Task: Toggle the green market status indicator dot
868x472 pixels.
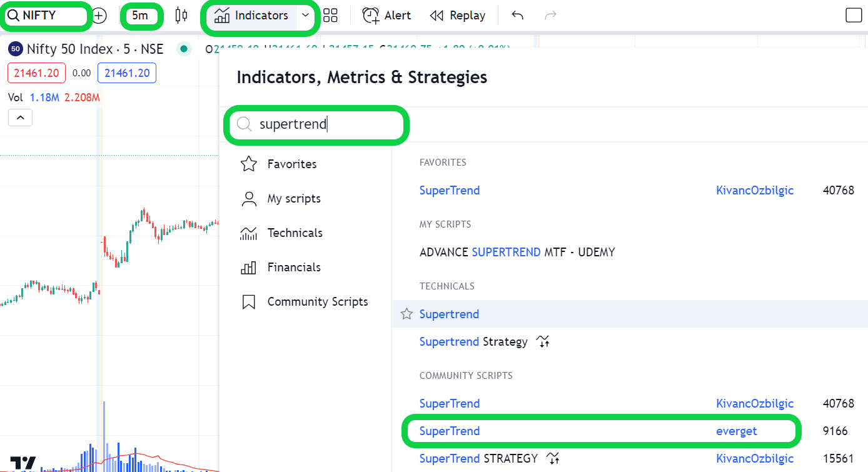Action: point(184,49)
